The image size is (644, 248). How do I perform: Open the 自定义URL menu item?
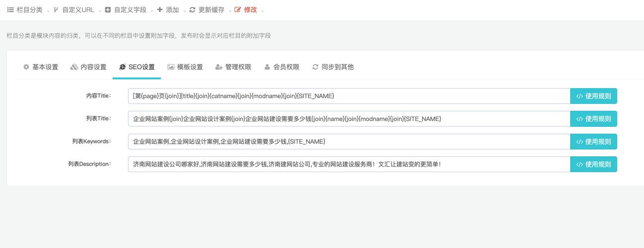[74, 10]
